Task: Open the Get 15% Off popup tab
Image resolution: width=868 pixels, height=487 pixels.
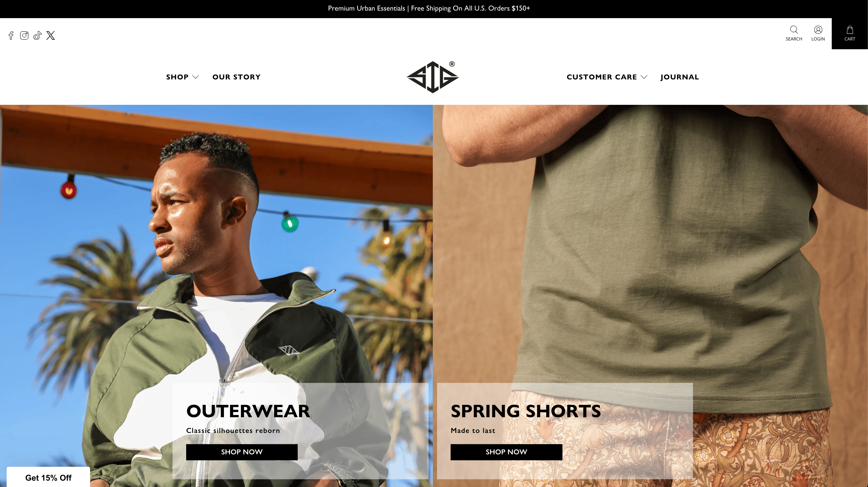Action: [48, 477]
